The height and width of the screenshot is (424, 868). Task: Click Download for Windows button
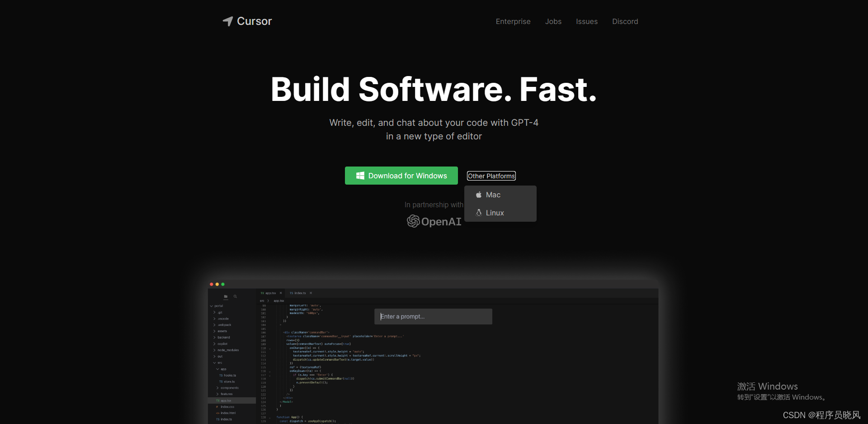coord(401,176)
